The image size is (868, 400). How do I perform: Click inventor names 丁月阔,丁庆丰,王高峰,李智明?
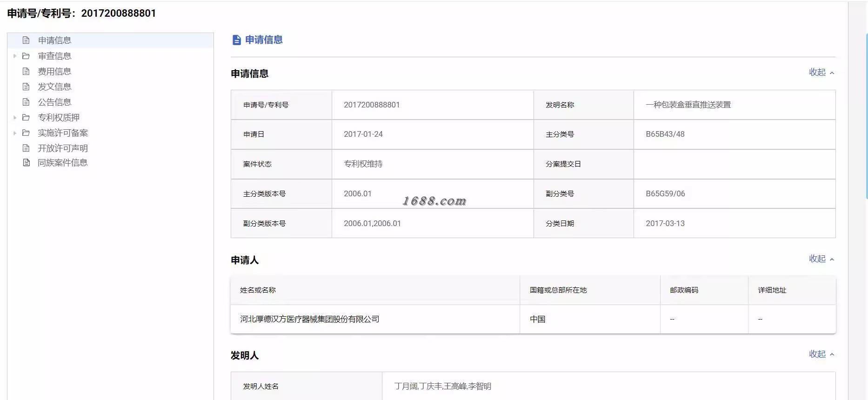(x=443, y=386)
